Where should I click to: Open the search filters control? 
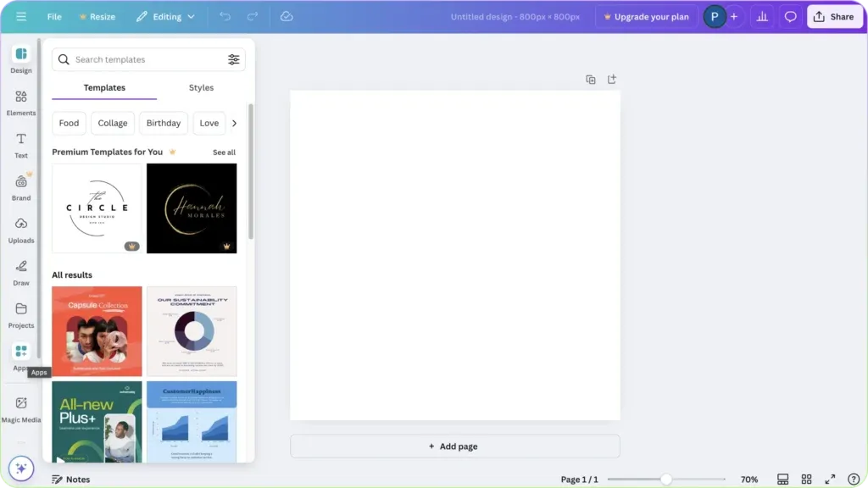234,59
